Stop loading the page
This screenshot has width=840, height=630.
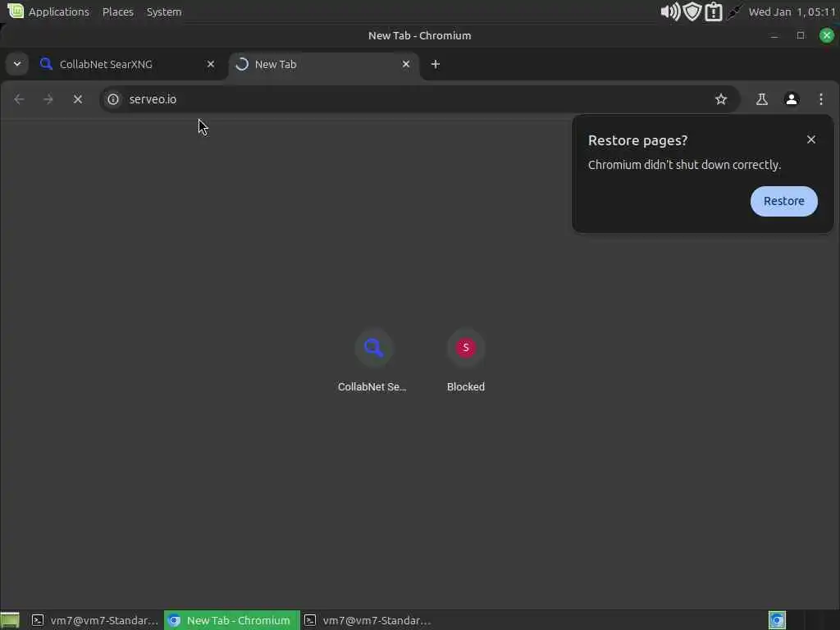(x=78, y=99)
